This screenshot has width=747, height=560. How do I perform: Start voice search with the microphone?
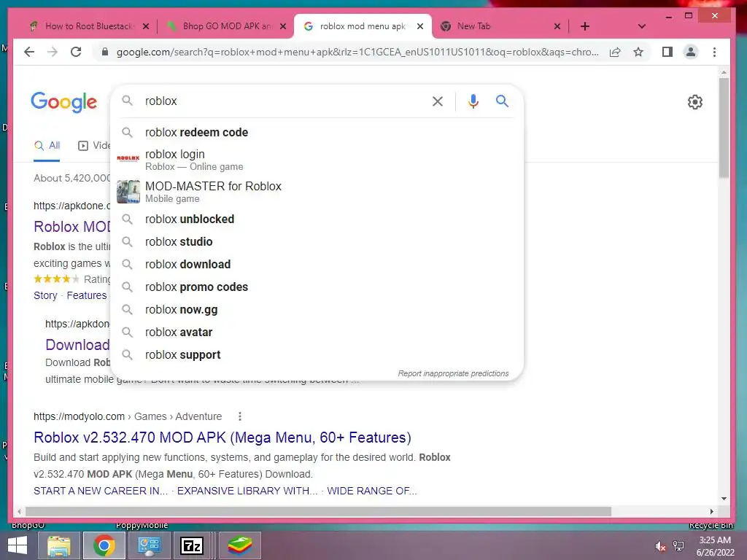[473, 101]
